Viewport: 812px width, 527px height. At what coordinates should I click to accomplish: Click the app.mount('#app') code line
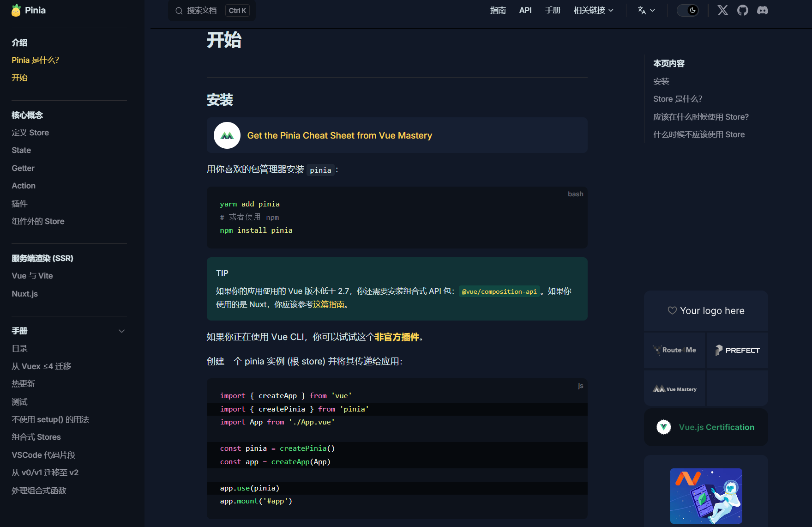click(256, 501)
